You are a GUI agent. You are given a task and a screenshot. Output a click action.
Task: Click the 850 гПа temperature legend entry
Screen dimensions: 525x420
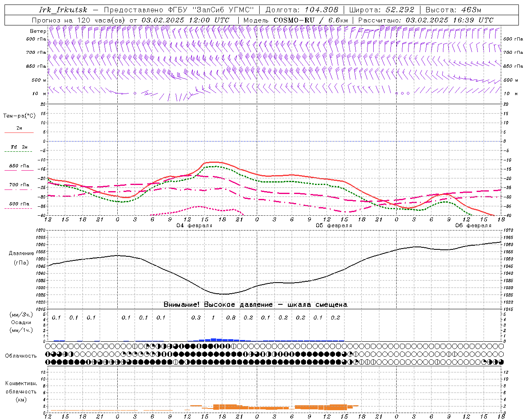pyautogui.click(x=19, y=166)
